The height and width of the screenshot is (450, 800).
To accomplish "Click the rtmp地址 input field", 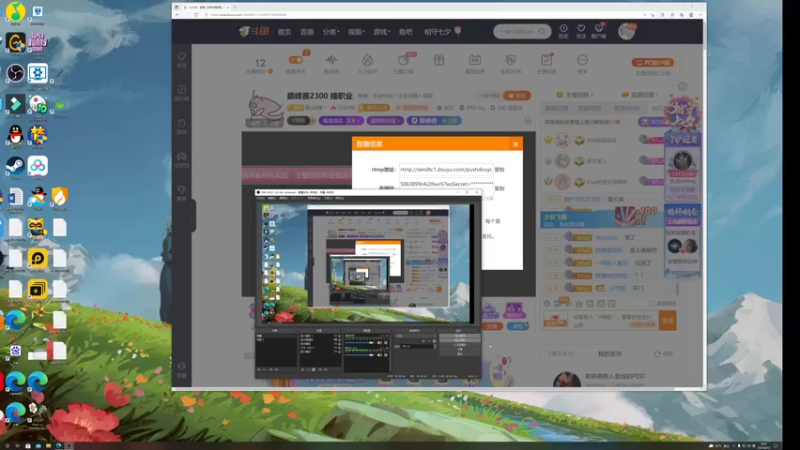I will 446,169.
